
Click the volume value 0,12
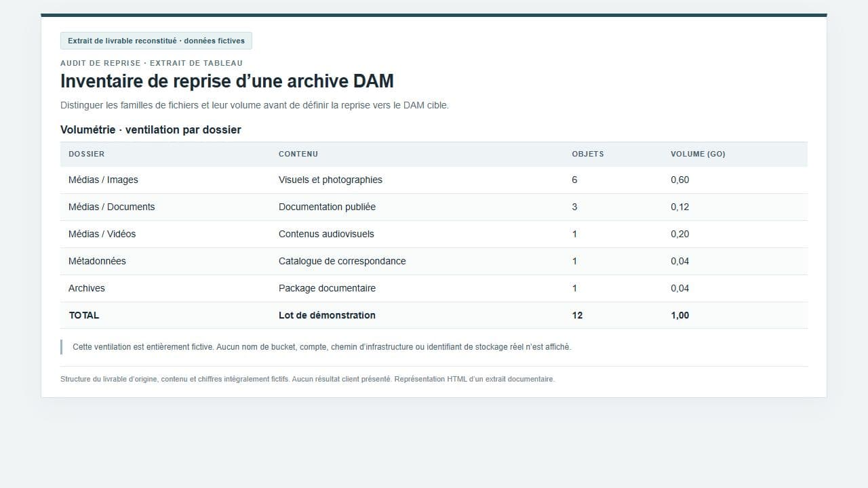[680, 207]
